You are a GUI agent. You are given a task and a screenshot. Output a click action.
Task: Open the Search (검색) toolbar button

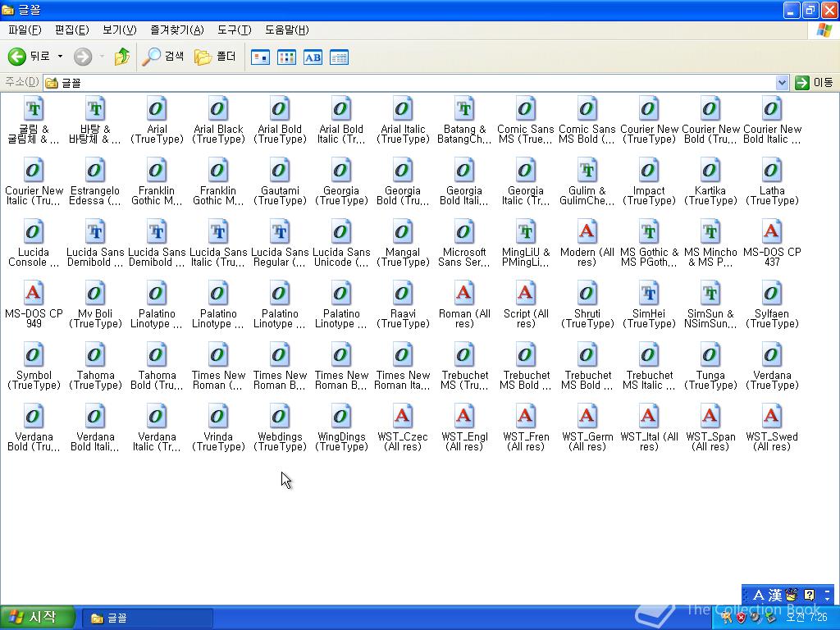click(163, 57)
